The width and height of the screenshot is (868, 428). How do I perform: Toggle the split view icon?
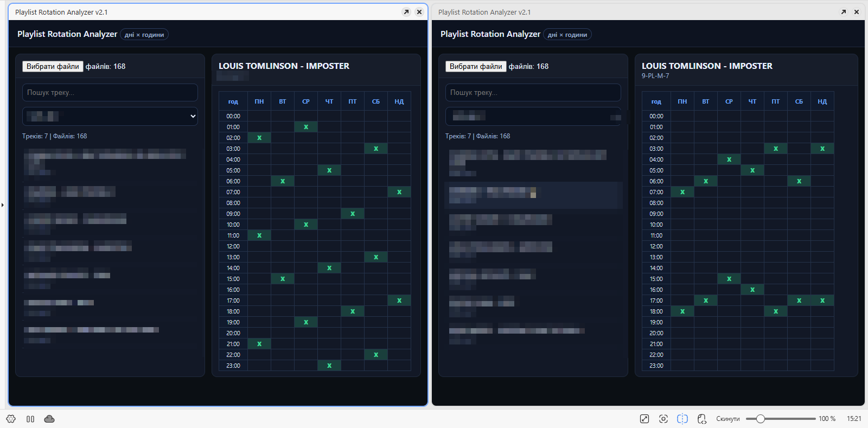pyautogui.click(x=682, y=419)
